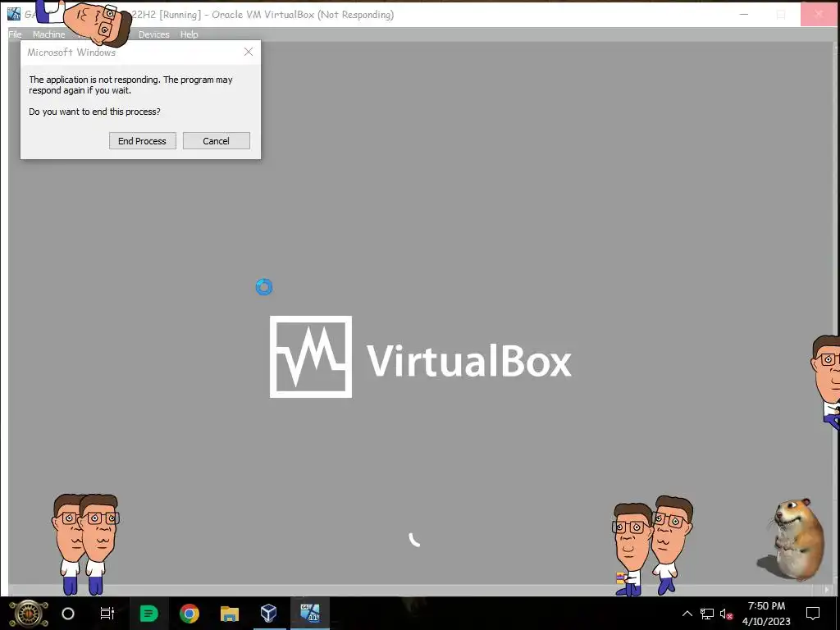Open VirtualBox Manager cube icon

point(268,613)
